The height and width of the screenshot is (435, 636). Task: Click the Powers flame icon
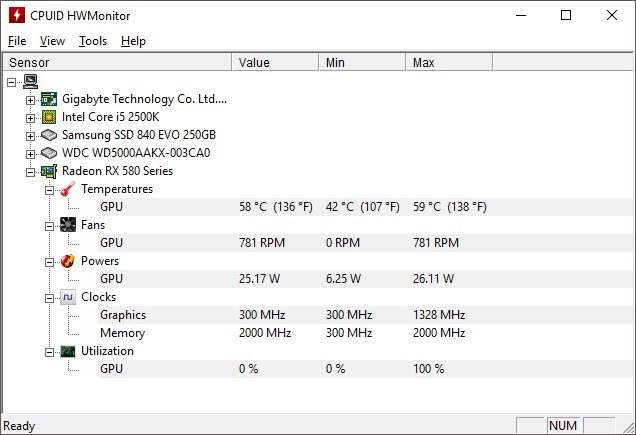click(x=67, y=261)
